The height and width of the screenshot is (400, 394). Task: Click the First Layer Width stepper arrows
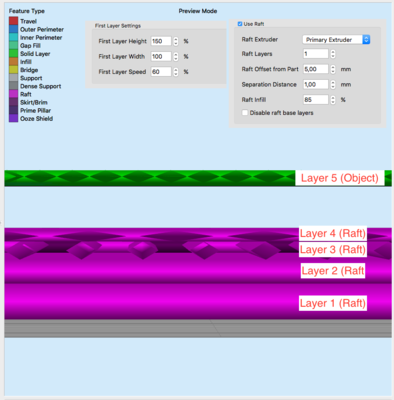click(x=176, y=57)
